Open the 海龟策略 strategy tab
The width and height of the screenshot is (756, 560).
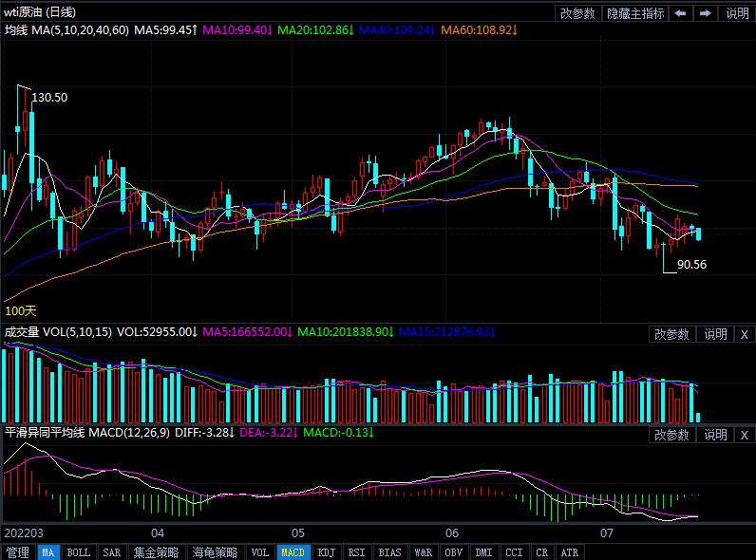[x=215, y=552]
